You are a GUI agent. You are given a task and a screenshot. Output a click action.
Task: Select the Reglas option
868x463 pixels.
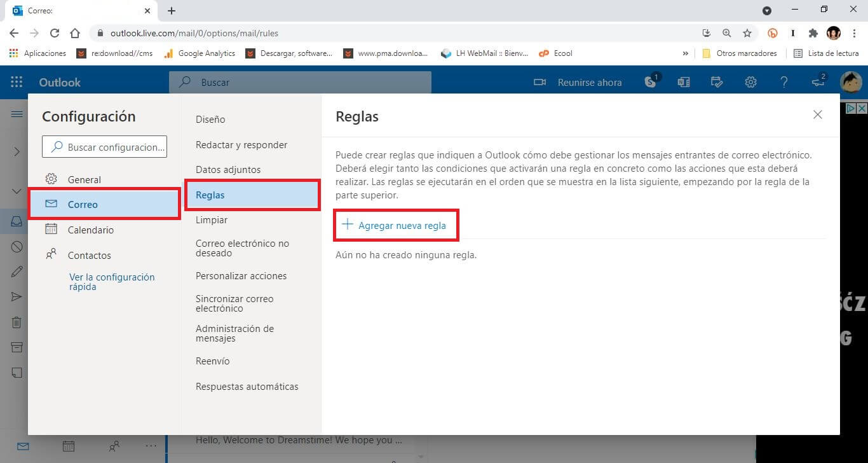pos(252,195)
